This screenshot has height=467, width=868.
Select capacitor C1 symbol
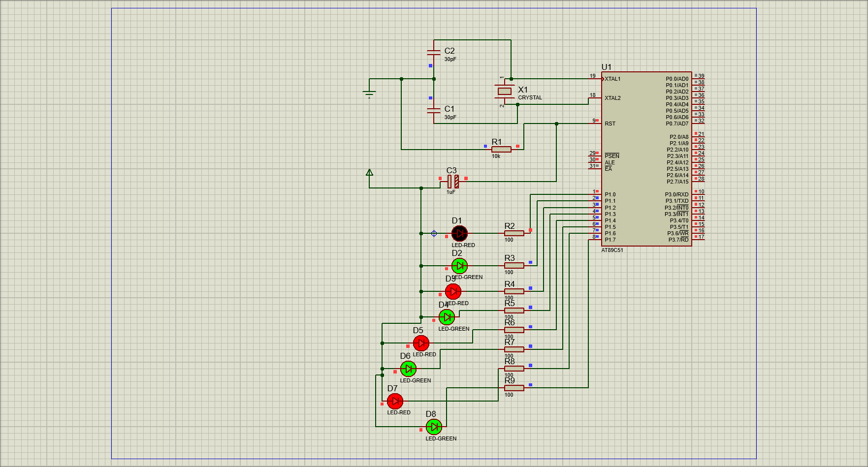[x=434, y=111]
